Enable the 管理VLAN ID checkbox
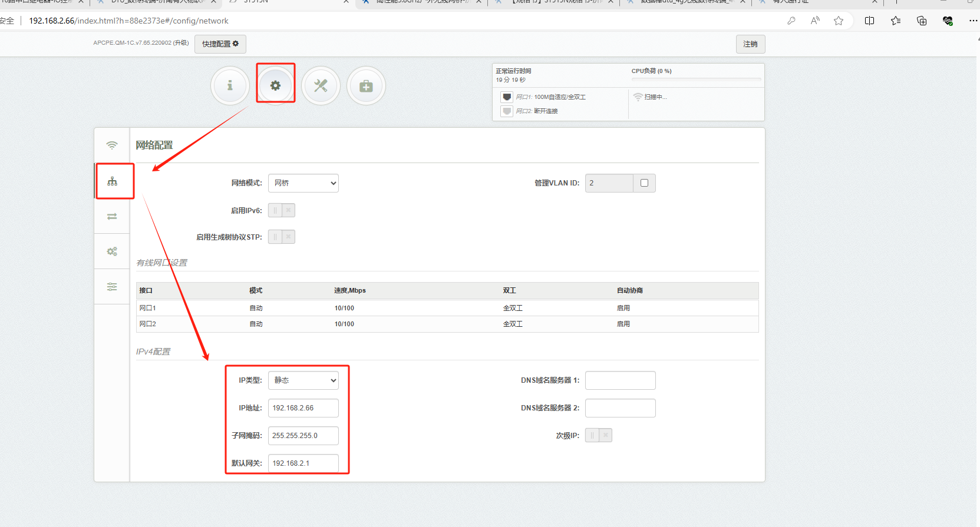Image resolution: width=980 pixels, height=527 pixels. click(644, 183)
